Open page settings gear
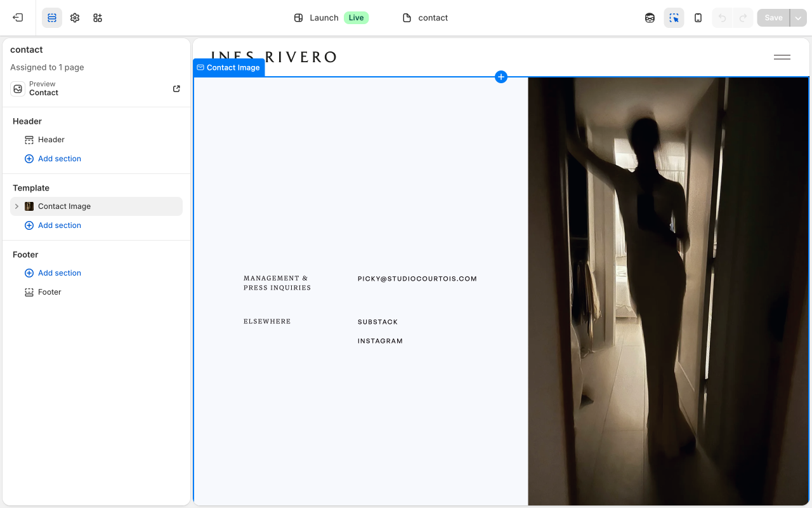 point(74,17)
